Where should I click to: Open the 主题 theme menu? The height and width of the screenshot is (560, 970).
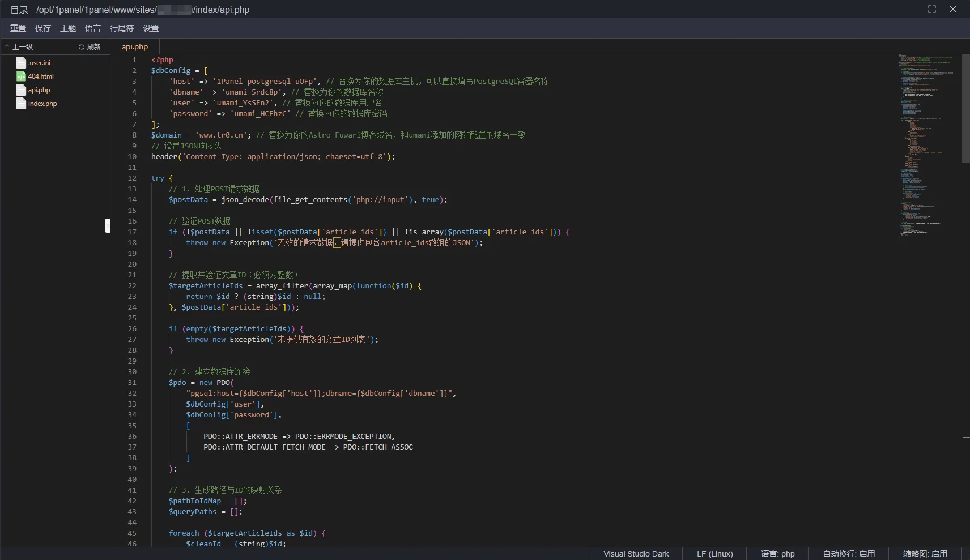[68, 28]
